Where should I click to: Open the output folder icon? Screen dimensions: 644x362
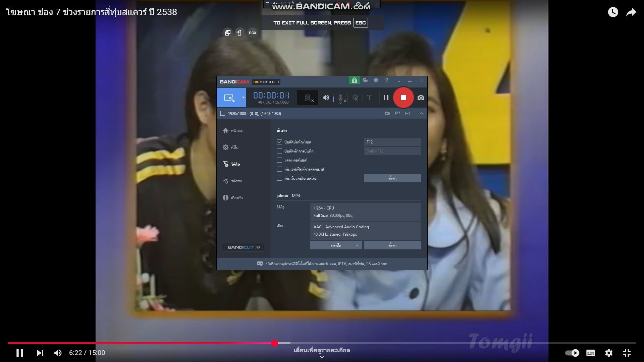click(365, 80)
